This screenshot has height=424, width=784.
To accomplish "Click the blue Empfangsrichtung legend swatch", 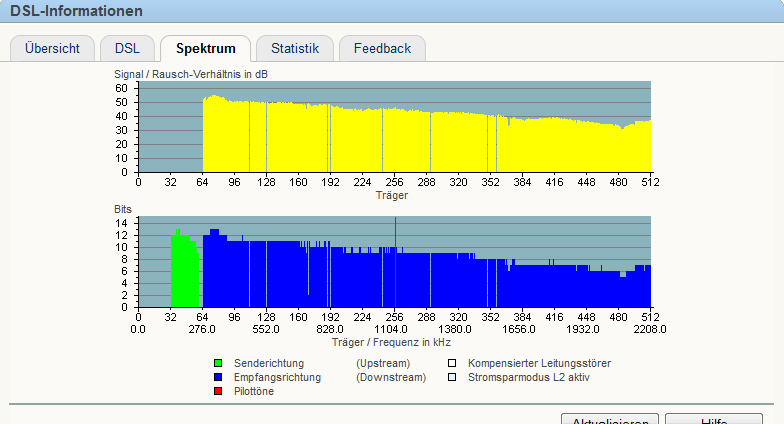I will pyautogui.click(x=218, y=377).
